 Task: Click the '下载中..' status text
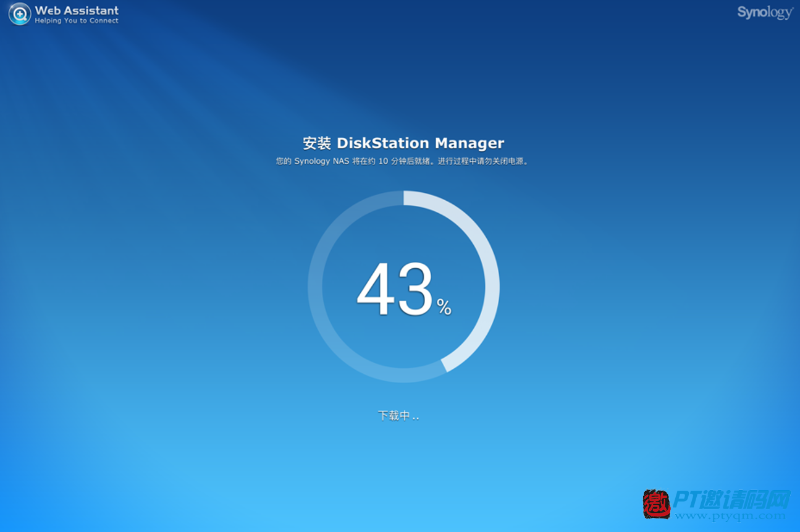click(x=398, y=415)
